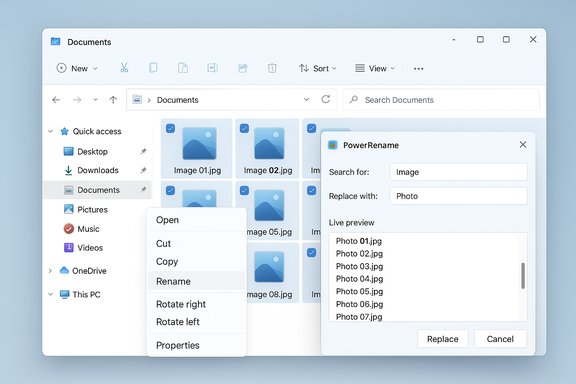
Task: Refresh the Documents folder
Action: [x=325, y=99]
